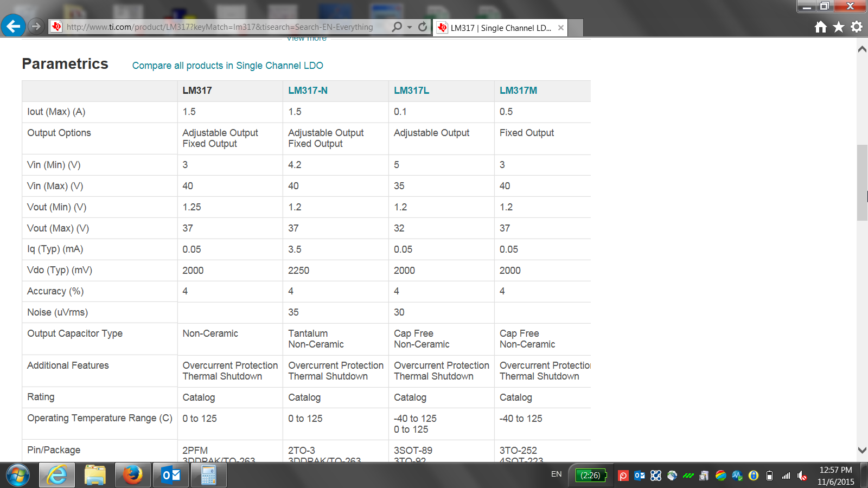868x488 pixels.
Task: Launch Firefox from the taskbar
Action: pos(132,476)
